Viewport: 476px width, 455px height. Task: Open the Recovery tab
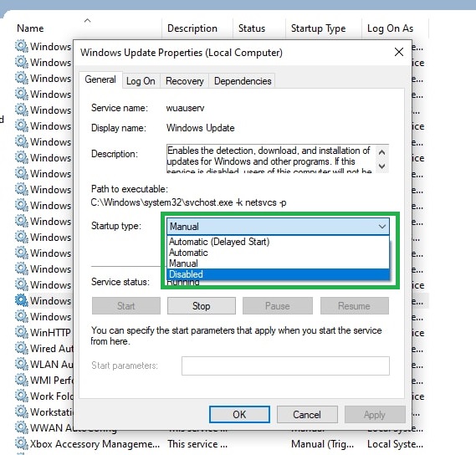(185, 81)
